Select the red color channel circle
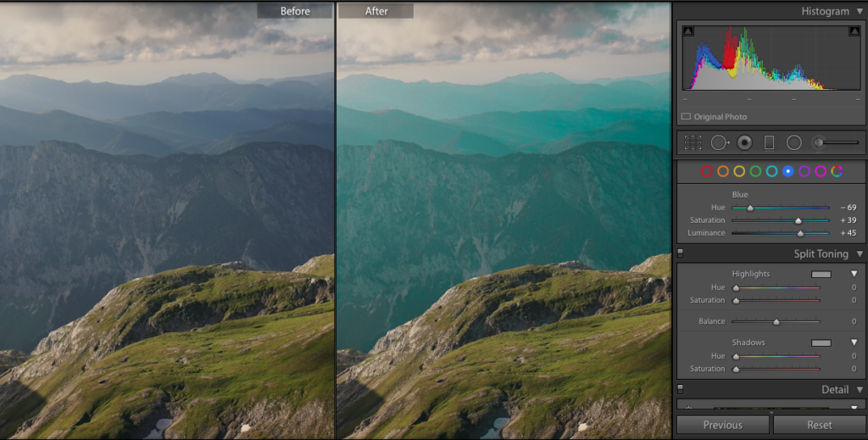The image size is (868, 440). pos(707,171)
